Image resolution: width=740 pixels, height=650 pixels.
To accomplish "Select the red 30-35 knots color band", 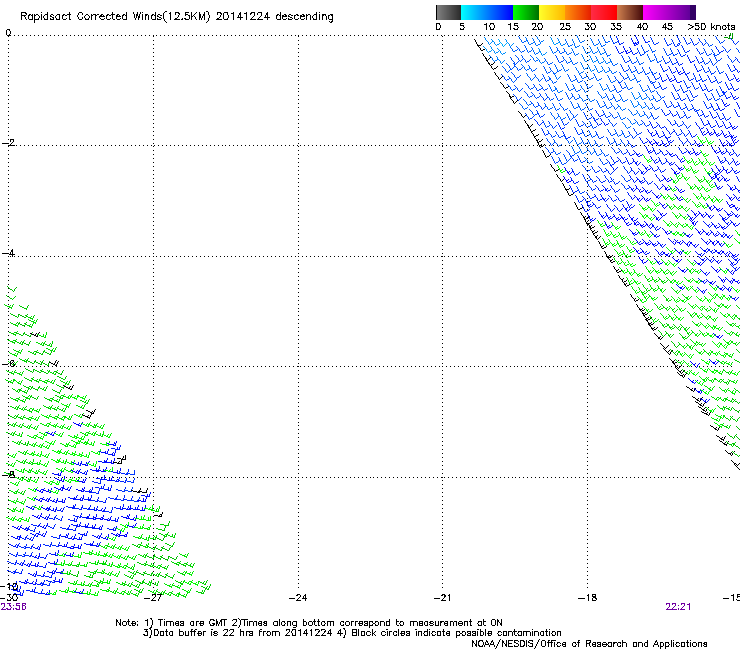I will [604, 12].
